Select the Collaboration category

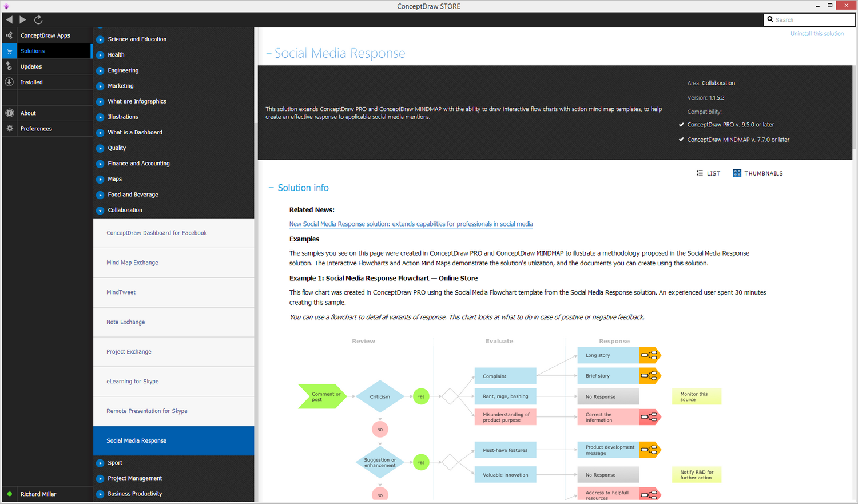coord(125,210)
